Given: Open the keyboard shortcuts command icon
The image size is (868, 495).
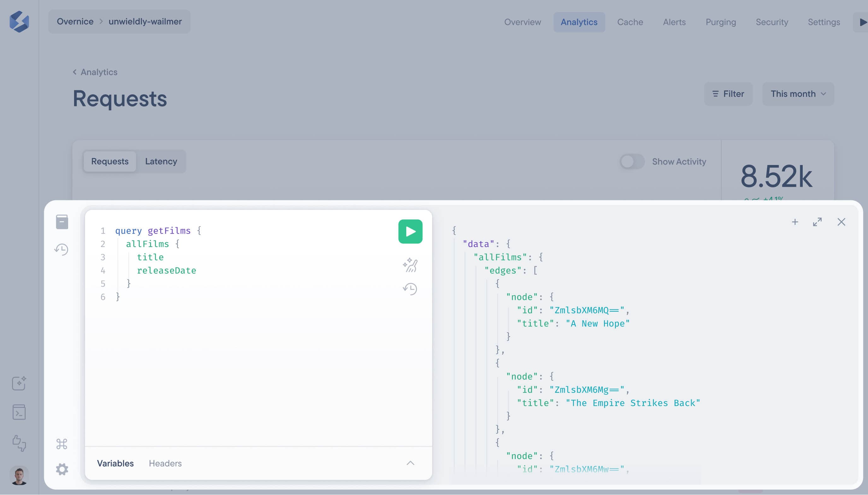Looking at the screenshot, I should pyautogui.click(x=62, y=444).
